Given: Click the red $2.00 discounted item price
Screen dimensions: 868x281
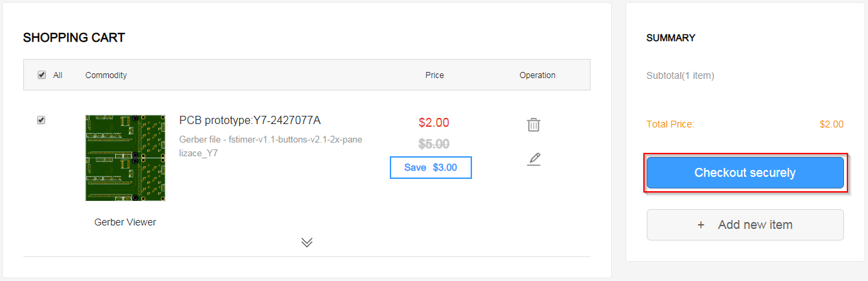Looking at the screenshot, I should (x=434, y=123).
